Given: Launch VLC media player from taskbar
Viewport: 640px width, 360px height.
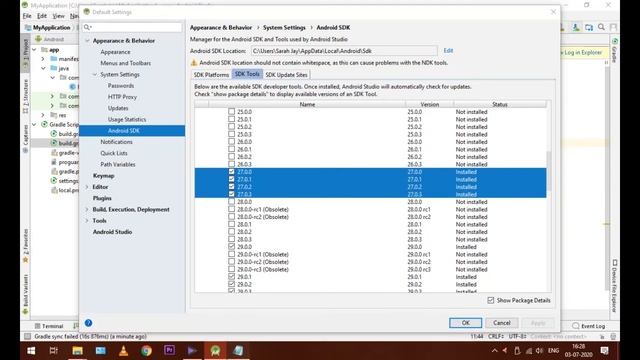Looking at the screenshot, I should (123, 351).
